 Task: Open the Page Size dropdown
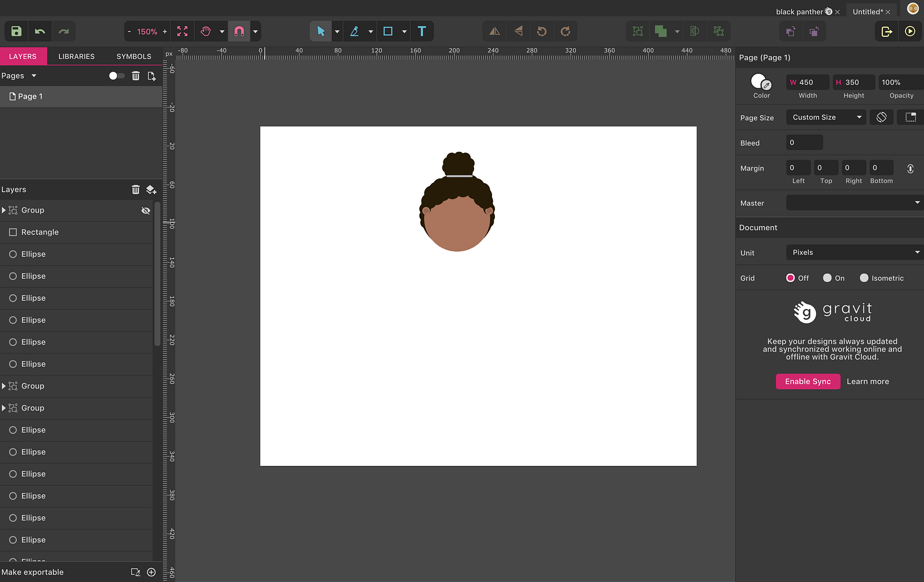(x=826, y=117)
